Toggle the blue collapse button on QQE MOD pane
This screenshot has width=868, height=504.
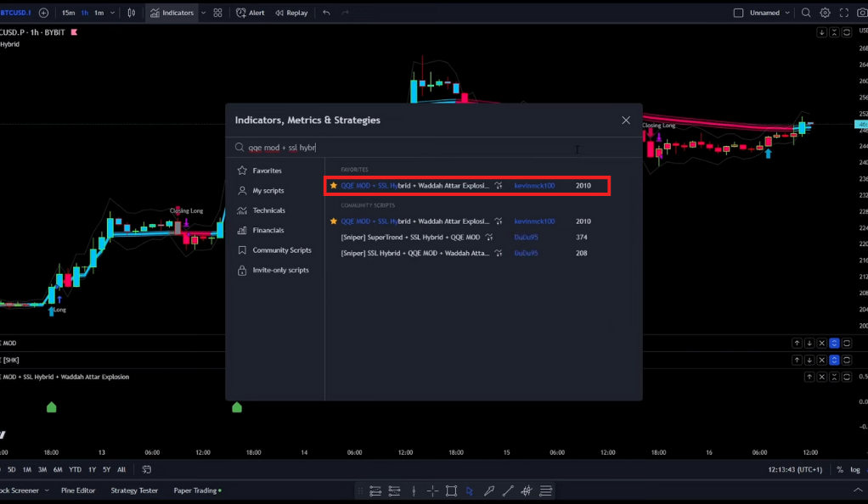(x=834, y=344)
